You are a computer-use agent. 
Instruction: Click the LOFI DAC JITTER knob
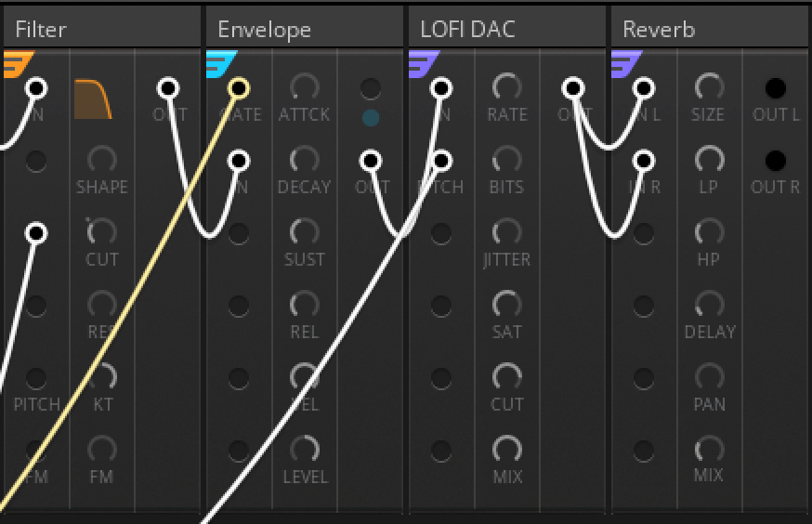coord(506,232)
